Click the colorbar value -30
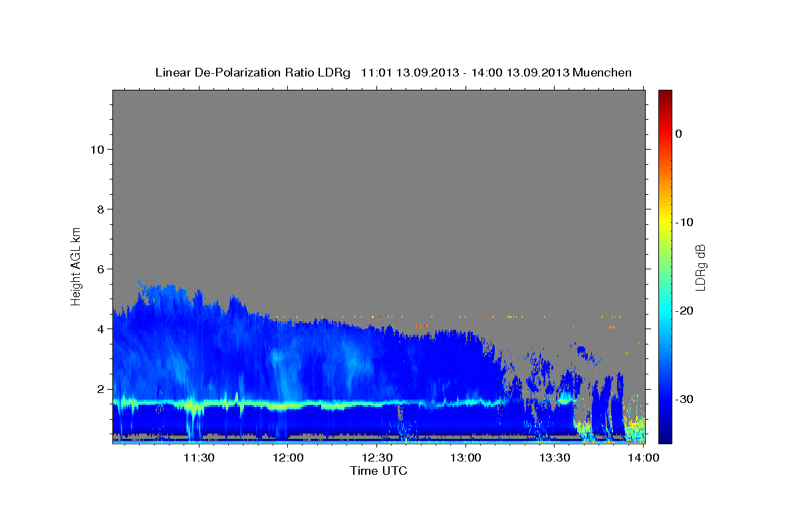The image size is (798, 532). coord(684,399)
